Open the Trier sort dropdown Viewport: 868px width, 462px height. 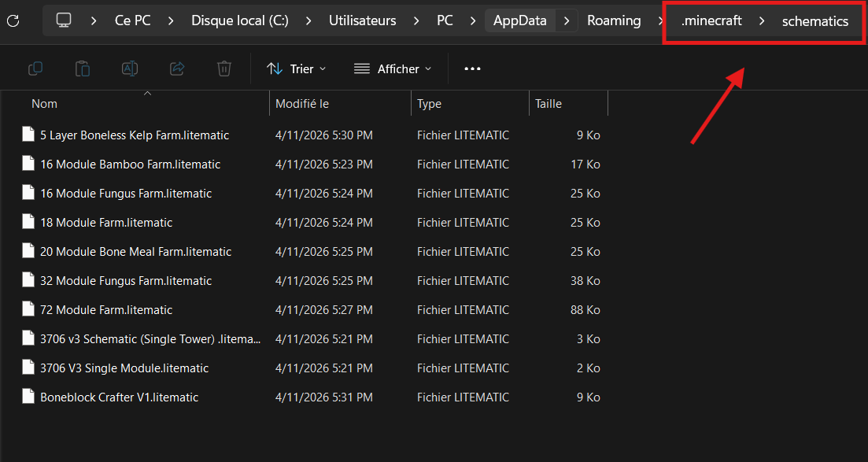(x=296, y=69)
